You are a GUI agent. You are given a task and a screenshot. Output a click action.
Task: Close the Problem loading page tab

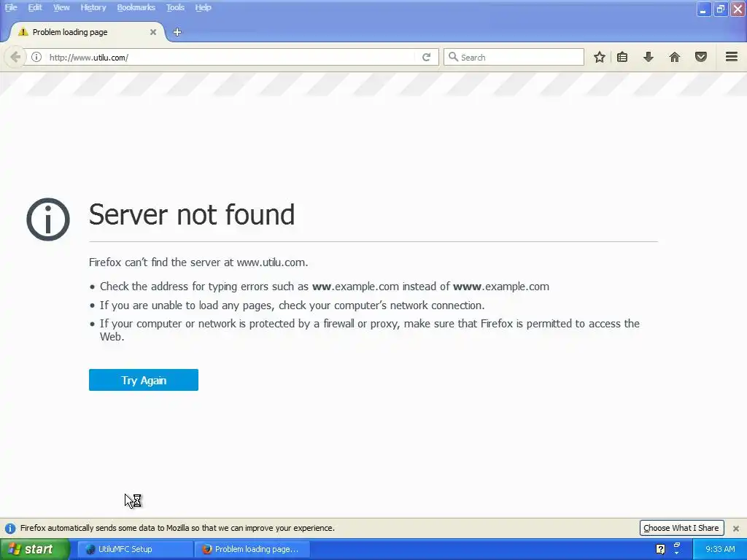click(153, 32)
